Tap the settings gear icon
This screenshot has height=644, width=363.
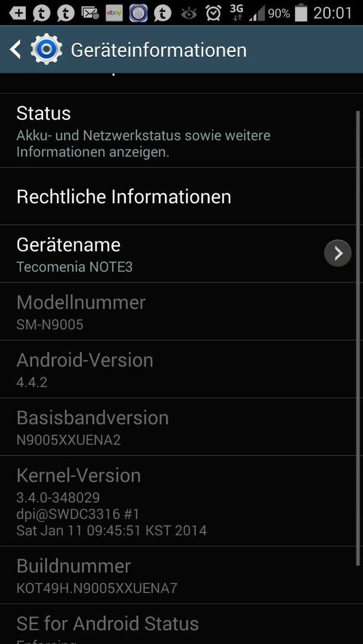[47, 49]
